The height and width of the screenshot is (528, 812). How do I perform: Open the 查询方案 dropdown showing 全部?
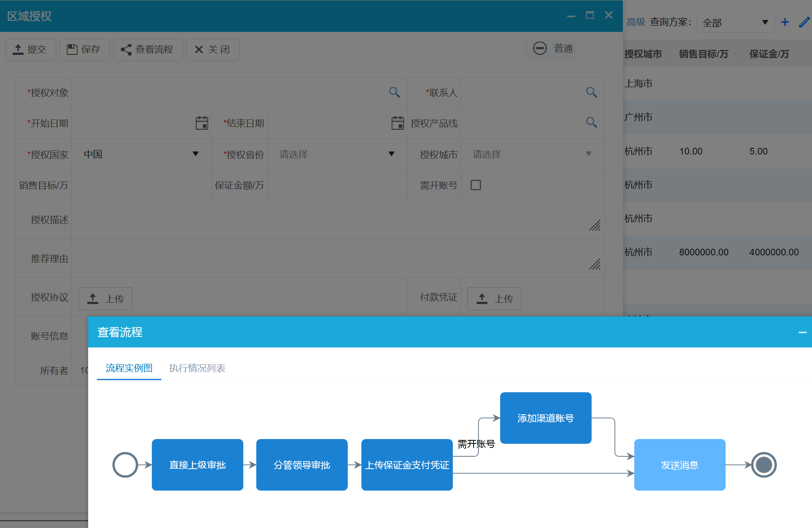pyautogui.click(x=735, y=23)
